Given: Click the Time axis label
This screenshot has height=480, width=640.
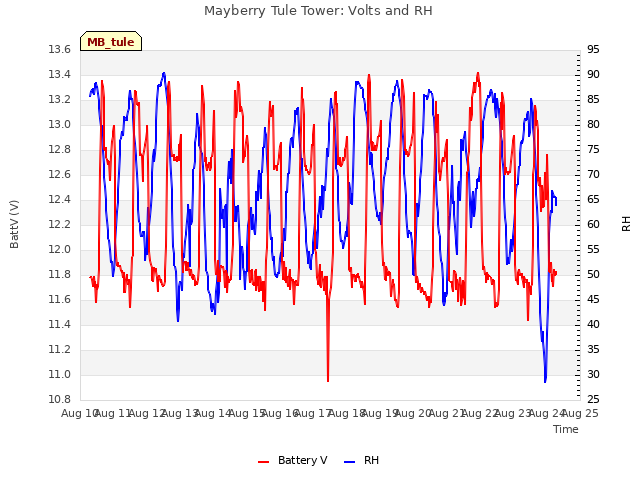Looking at the screenshot, I should (566, 429).
